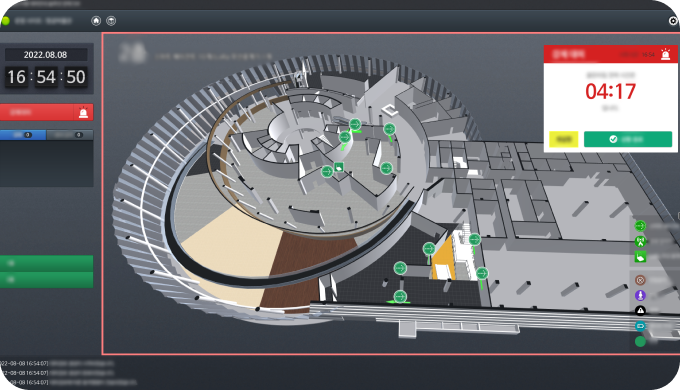Open the settings gear in top-right corner
The height and width of the screenshot is (390, 680).
pos(673,20)
